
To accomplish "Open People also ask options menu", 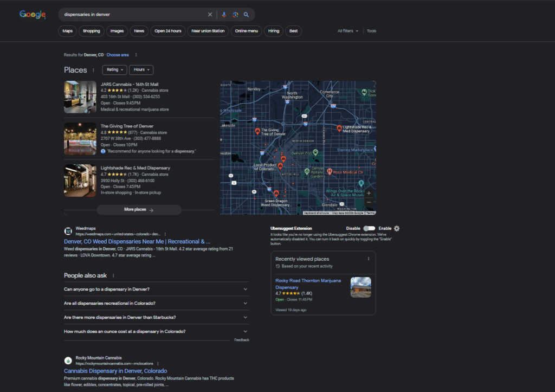I will (113, 275).
